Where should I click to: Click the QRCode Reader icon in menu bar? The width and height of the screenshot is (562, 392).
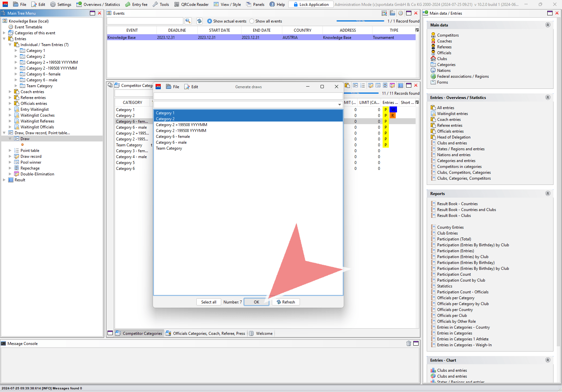click(x=177, y=4)
